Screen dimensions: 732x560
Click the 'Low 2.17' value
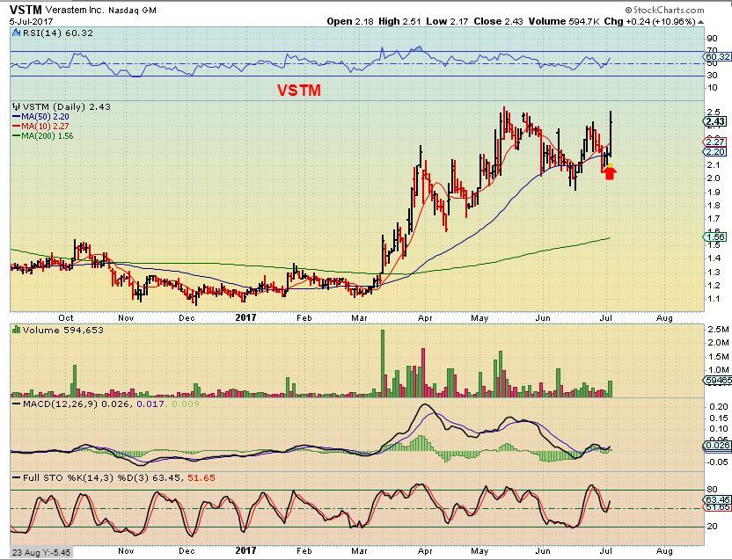447,21
